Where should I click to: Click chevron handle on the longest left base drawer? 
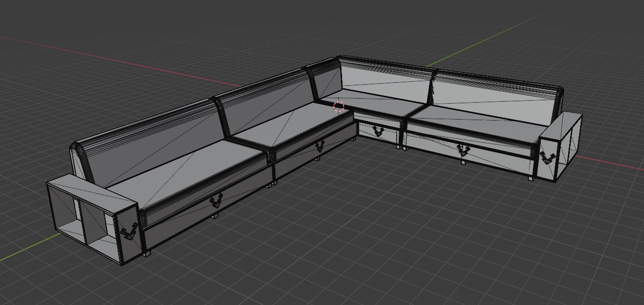[x=216, y=200]
